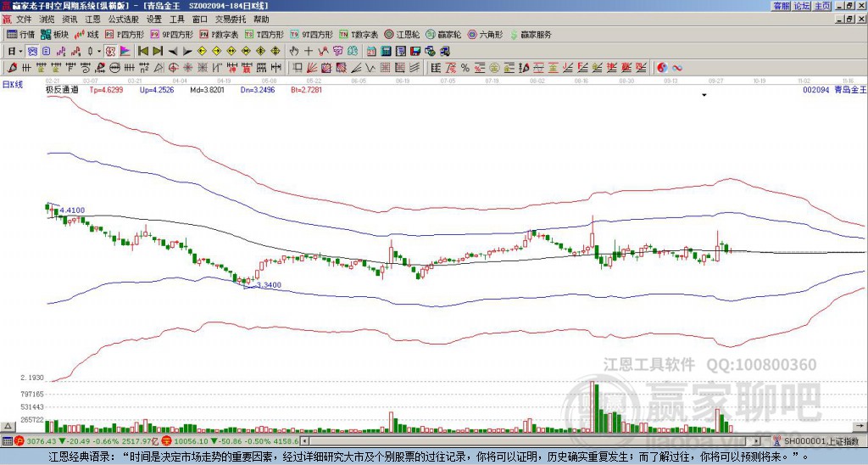Image resolution: width=868 pixels, height=465 pixels.
Task: Open the 行情 market quotes view
Action: point(20,34)
